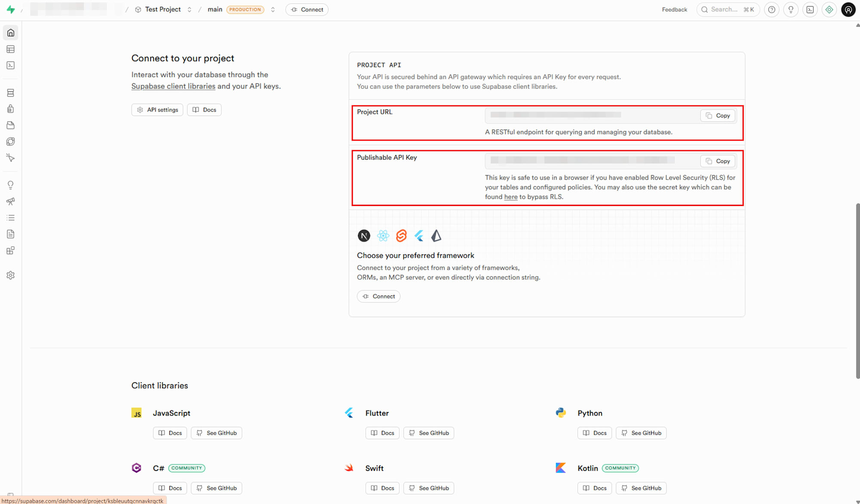This screenshot has height=504, width=860.
Task: Open Project Settings gear in sidebar
Action: [11, 275]
